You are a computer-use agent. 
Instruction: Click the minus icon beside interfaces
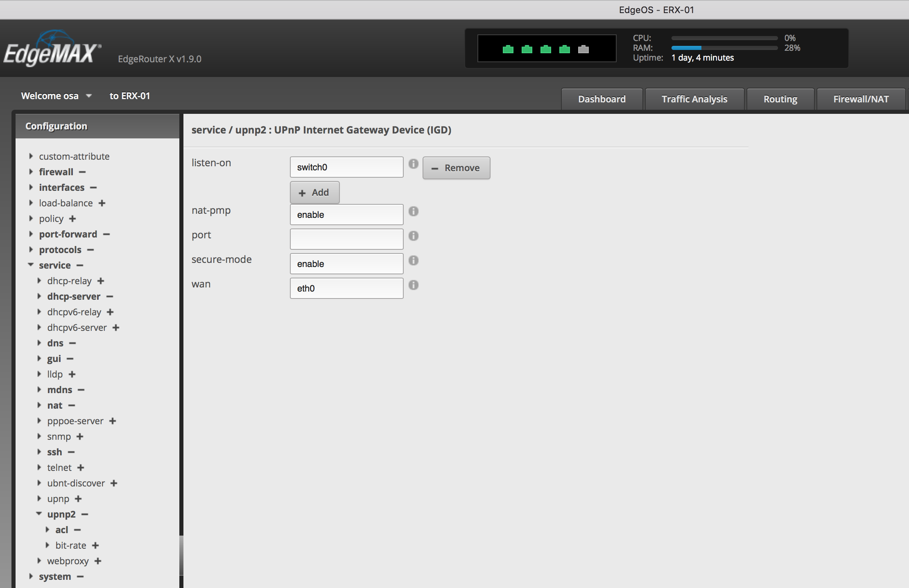tap(93, 188)
